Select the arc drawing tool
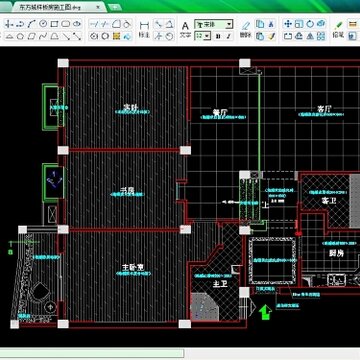 pyautogui.click(x=31, y=24)
